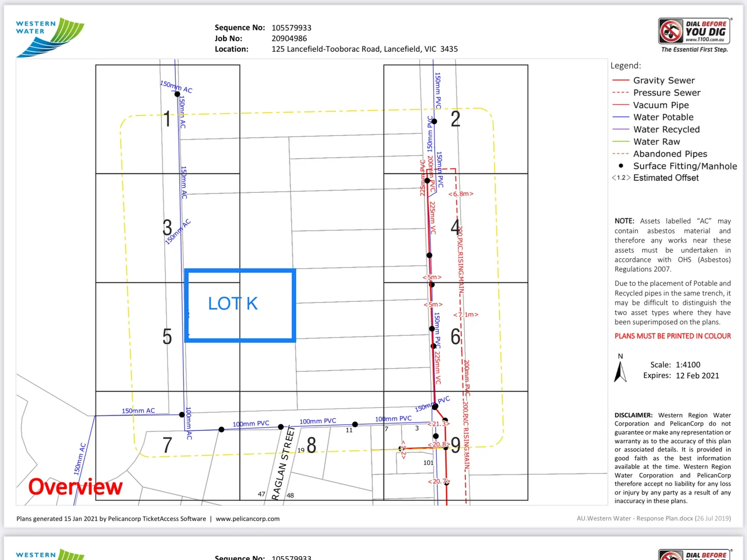747x560 pixels.
Task: Click the Water Potable blue line swatch
Action: (621, 117)
